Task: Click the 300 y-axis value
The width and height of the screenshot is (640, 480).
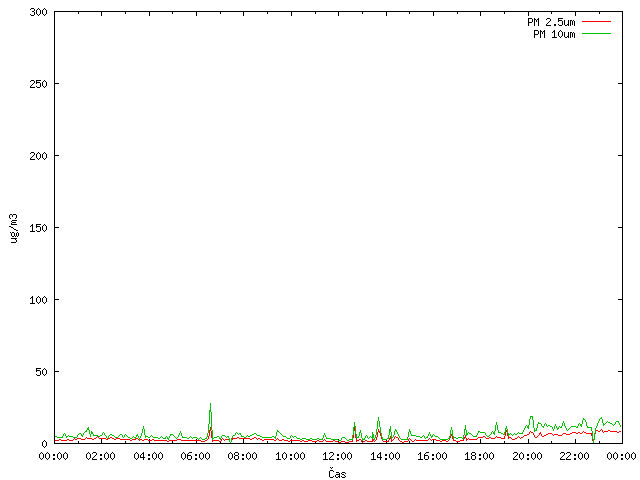Action: pyautogui.click(x=38, y=12)
